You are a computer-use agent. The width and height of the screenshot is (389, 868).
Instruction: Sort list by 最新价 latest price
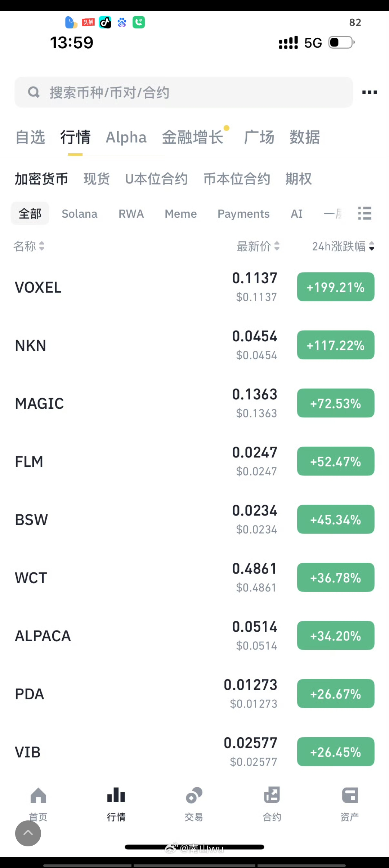click(258, 246)
